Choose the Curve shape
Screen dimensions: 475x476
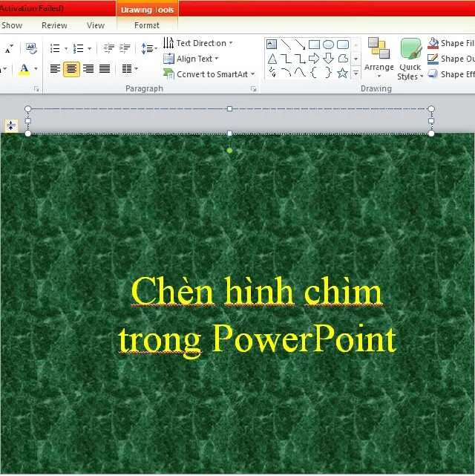coord(300,73)
